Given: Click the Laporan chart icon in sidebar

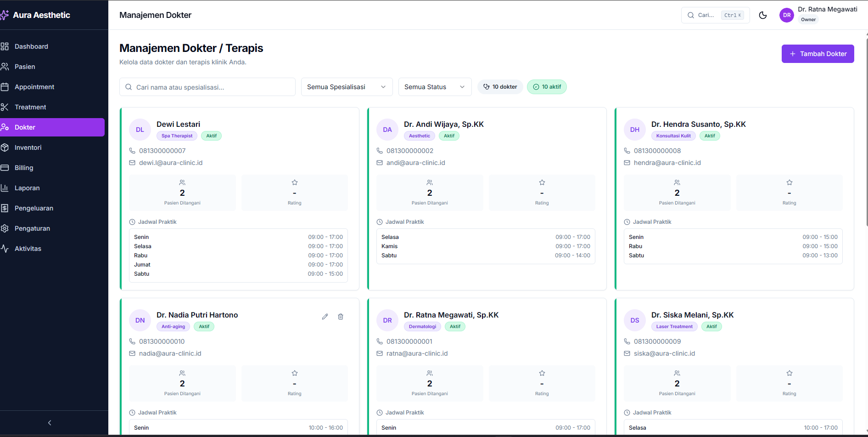Looking at the screenshot, I should click(5, 188).
